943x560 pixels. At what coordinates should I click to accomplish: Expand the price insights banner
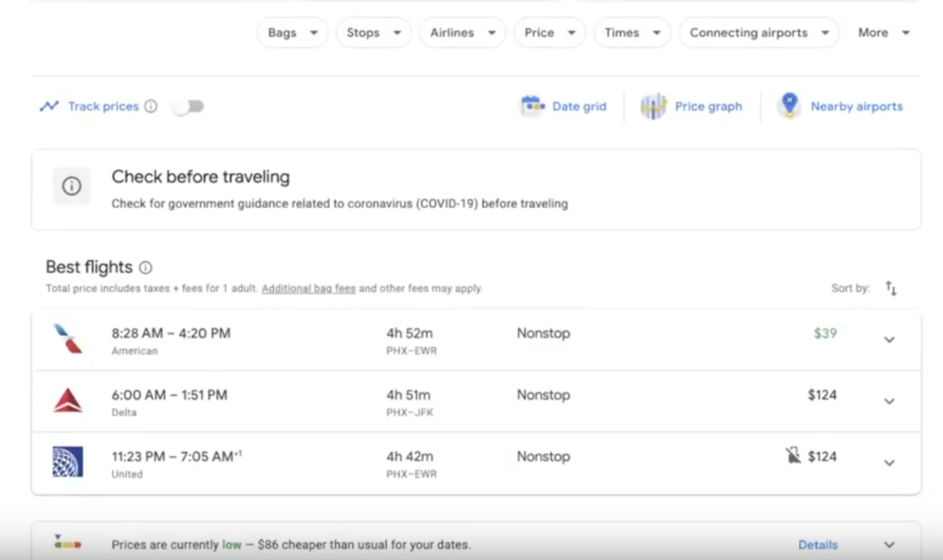tap(889, 544)
